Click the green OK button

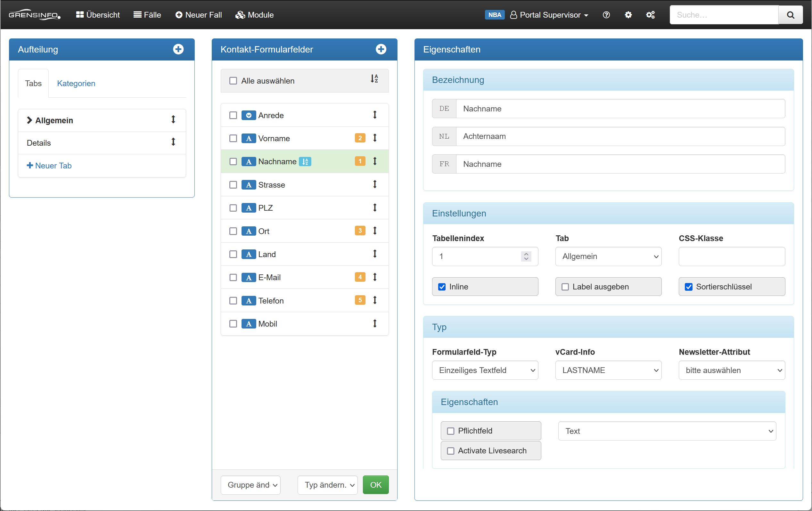click(x=375, y=485)
